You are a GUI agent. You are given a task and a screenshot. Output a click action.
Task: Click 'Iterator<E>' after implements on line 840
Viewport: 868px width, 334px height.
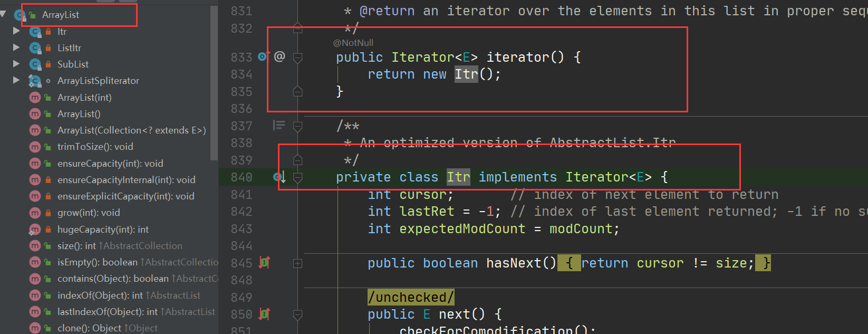(609, 177)
